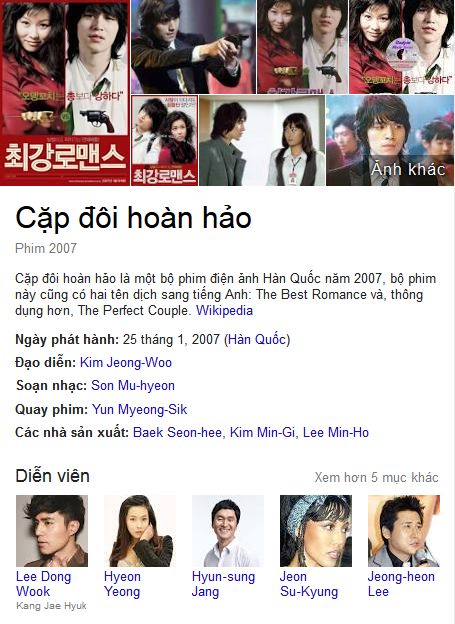Screen dimensions: 455x624
Task: Open producer Lee Min-Ho link
Action: coord(336,432)
